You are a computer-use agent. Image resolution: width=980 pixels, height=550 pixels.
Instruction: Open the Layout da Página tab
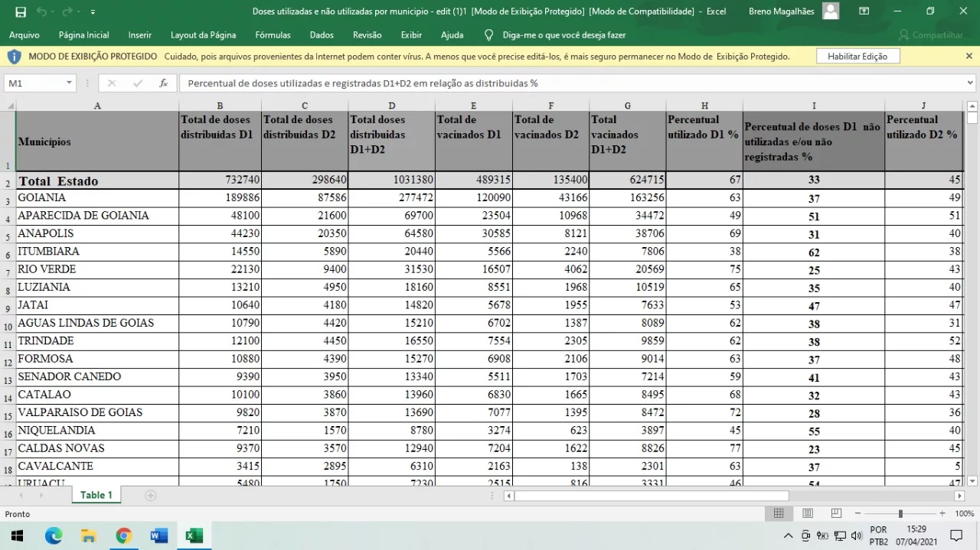pos(203,35)
